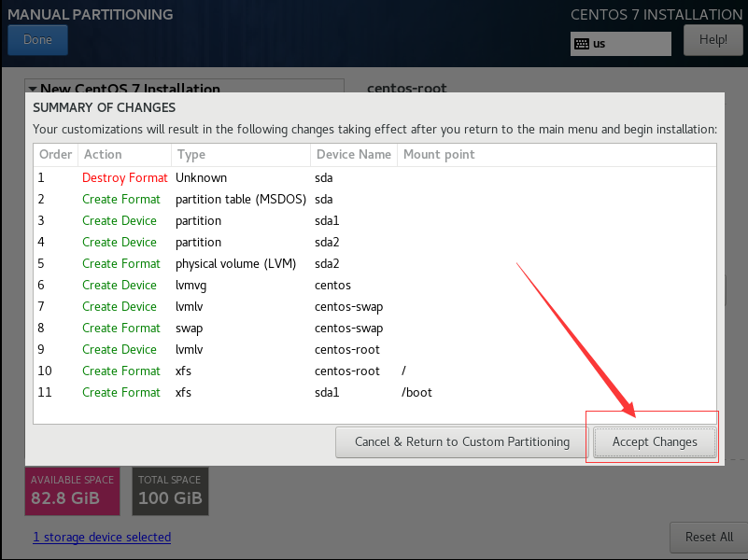
Task: Select row 2 partition table (MSDOS) type
Action: pyautogui.click(x=240, y=199)
